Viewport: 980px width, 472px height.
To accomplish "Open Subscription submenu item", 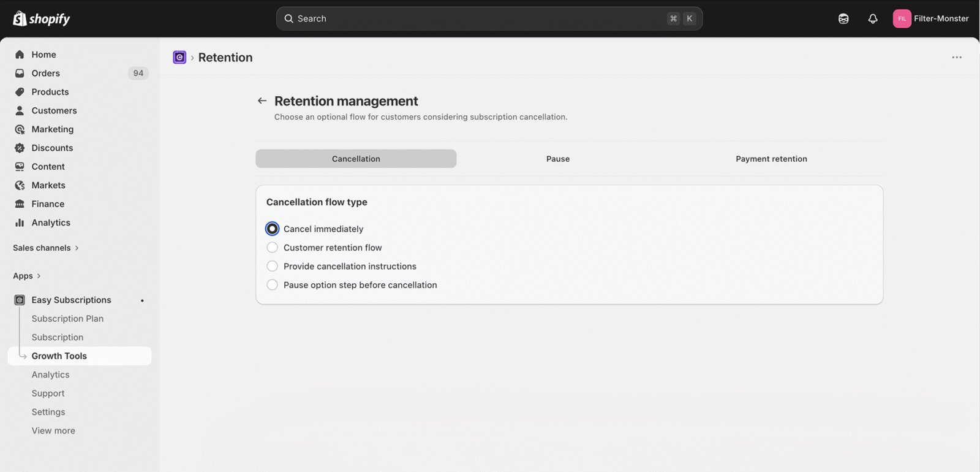I will 58,337.
